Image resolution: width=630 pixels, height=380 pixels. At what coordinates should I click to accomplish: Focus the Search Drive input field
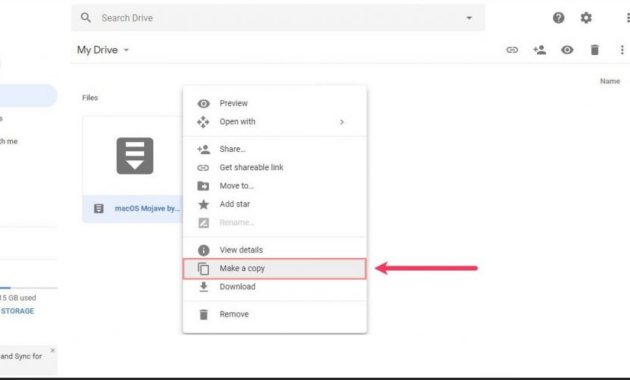278,18
